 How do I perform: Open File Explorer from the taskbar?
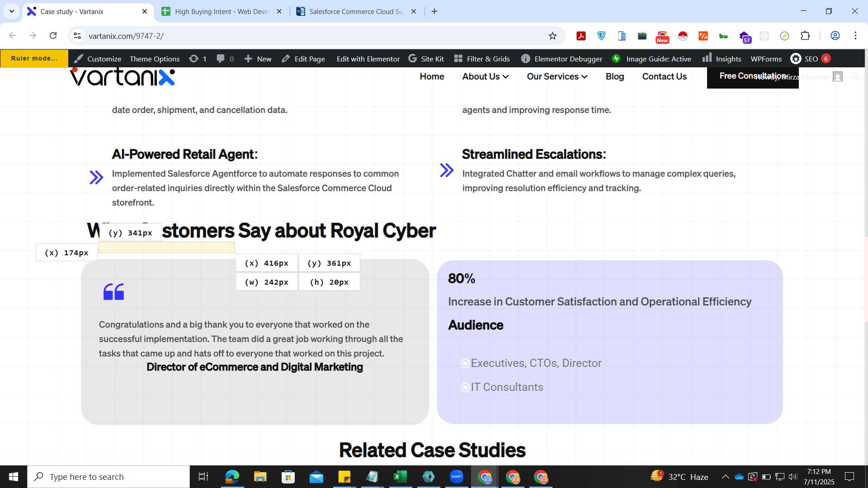pos(260,477)
